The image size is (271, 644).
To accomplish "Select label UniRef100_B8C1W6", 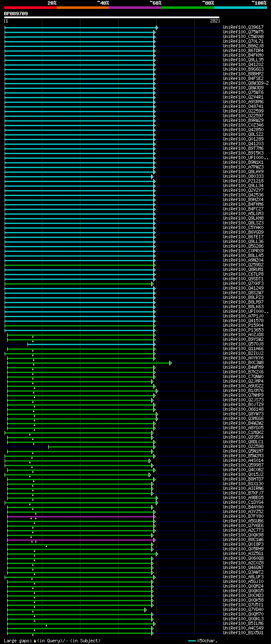I will click(243, 540).
